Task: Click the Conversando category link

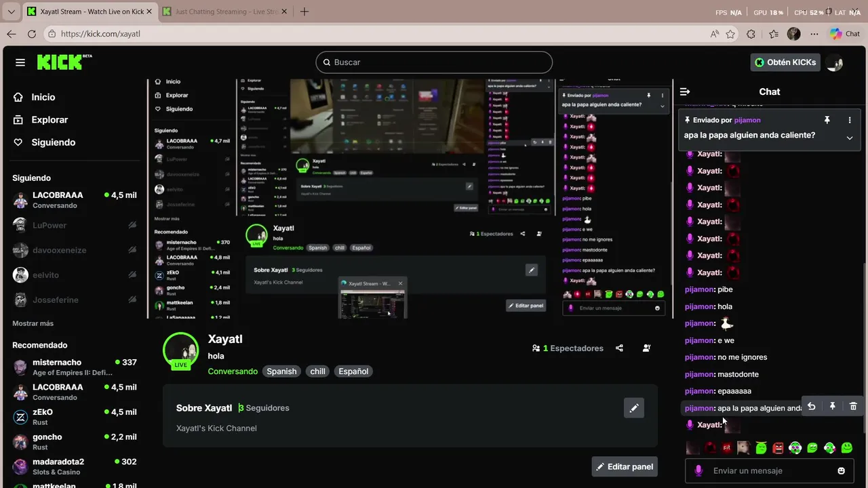Action: pyautogui.click(x=233, y=371)
